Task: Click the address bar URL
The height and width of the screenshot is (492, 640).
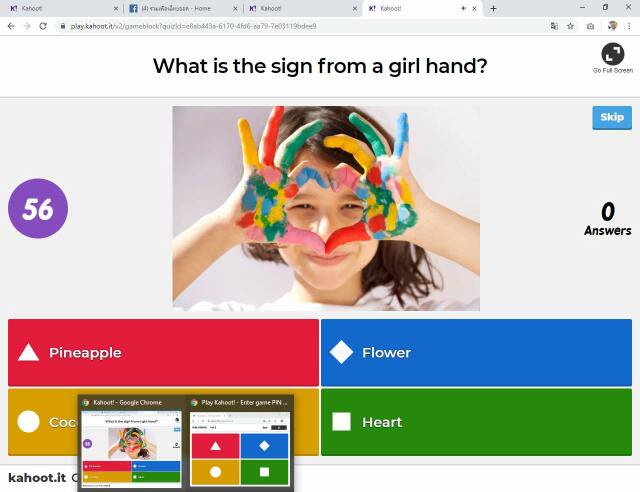Action: point(193,26)
